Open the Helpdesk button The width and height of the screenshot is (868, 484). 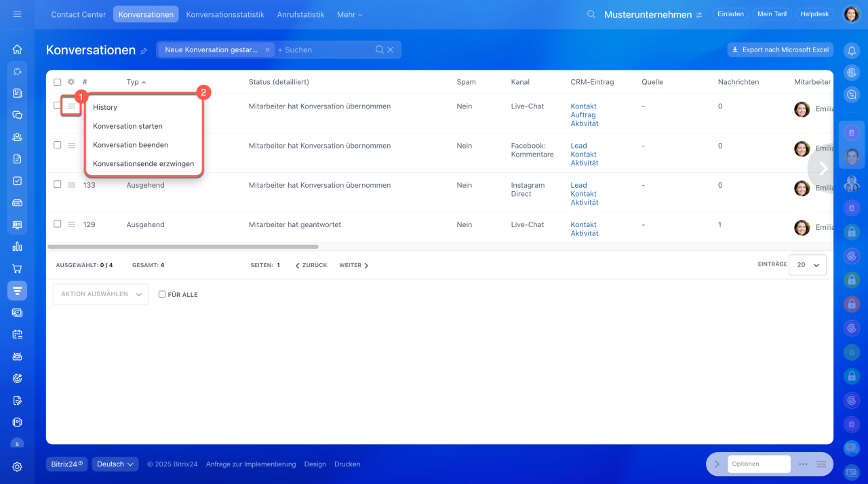pos(814,14)
